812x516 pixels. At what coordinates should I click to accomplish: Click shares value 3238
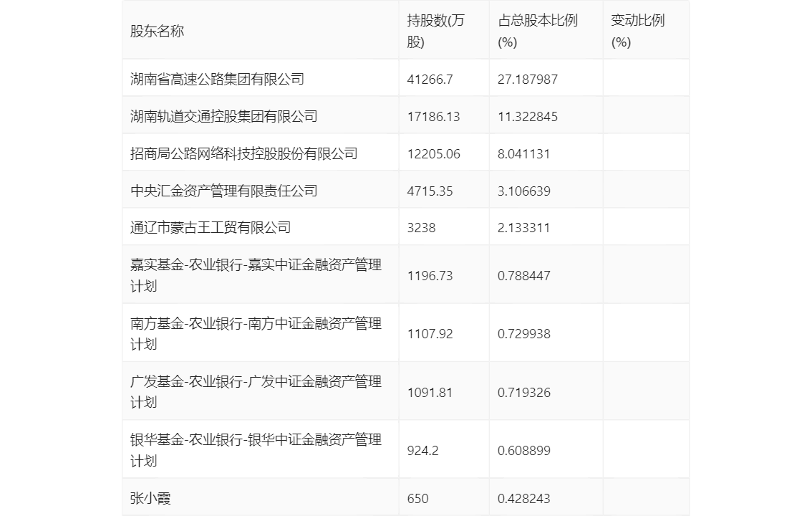coord(421,228)
